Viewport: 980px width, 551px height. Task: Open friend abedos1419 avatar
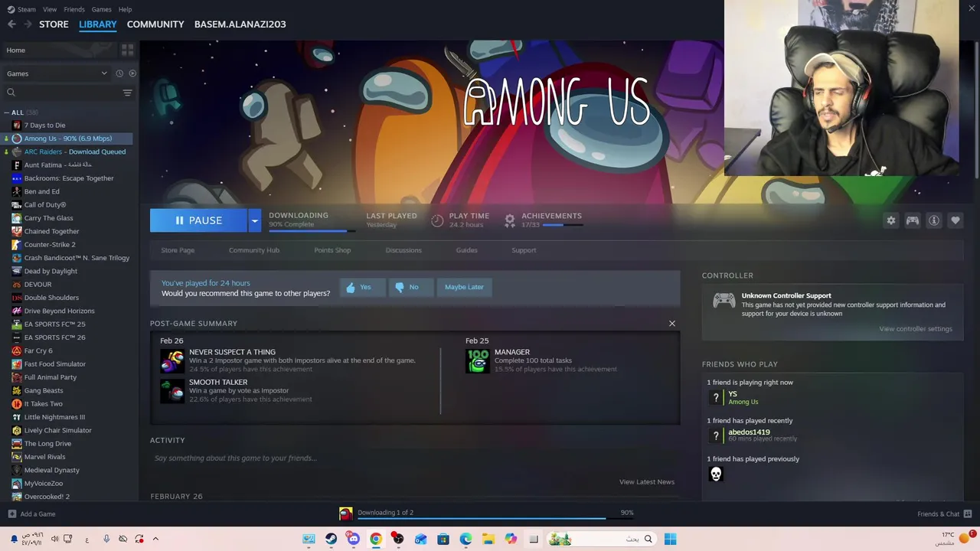716,435
